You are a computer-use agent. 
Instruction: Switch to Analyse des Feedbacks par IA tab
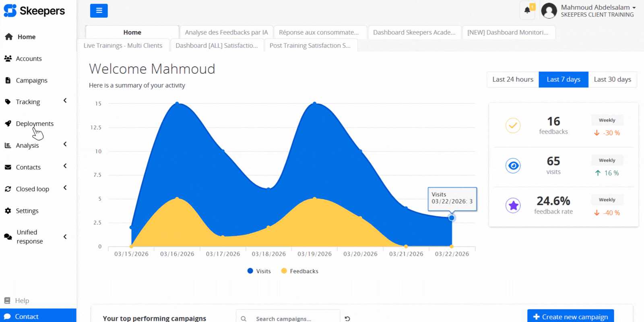click(226, 33)
